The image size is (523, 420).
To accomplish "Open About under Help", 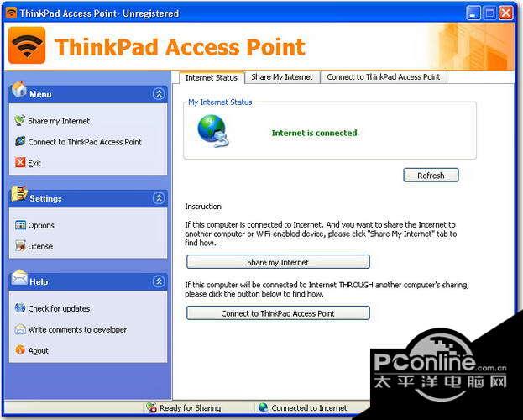I will point(38,350).
